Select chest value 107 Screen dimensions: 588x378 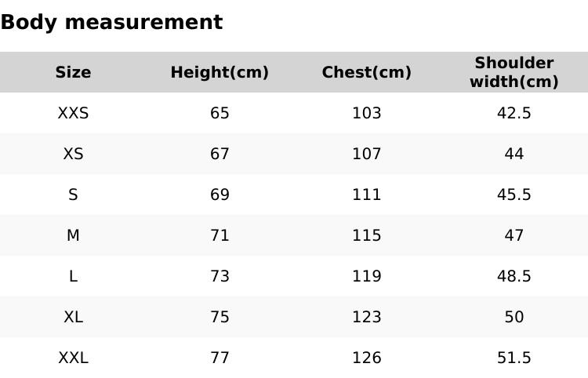tap(366, 154)
